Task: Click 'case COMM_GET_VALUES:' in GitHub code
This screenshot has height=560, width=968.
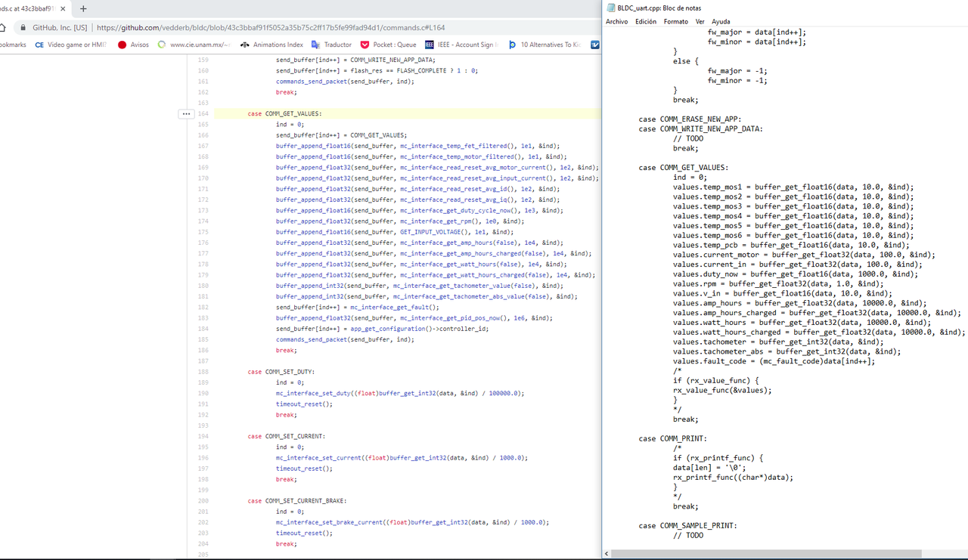Action: [x=284, y=113]
